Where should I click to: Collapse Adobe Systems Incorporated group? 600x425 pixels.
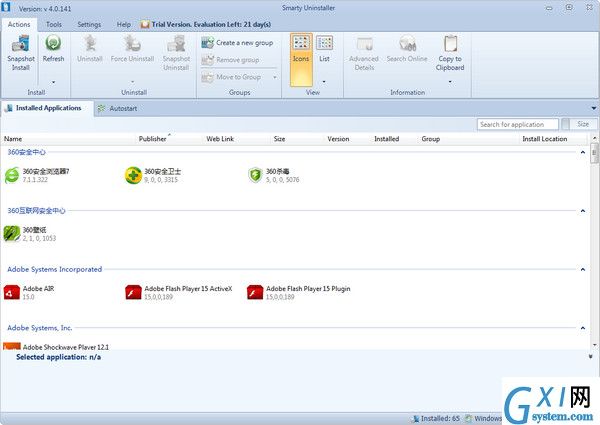583,269
